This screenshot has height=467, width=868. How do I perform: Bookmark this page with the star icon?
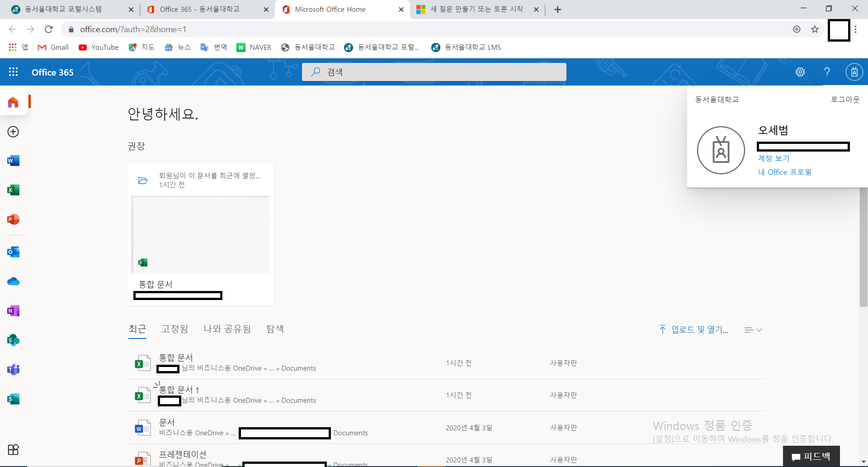point(815,29)
